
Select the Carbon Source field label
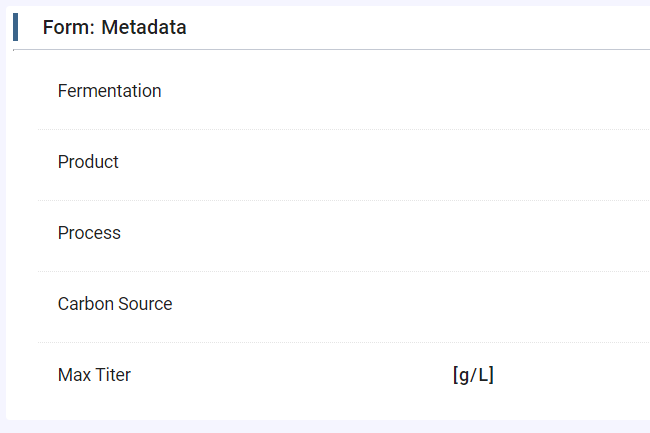[x=115, y=304]
